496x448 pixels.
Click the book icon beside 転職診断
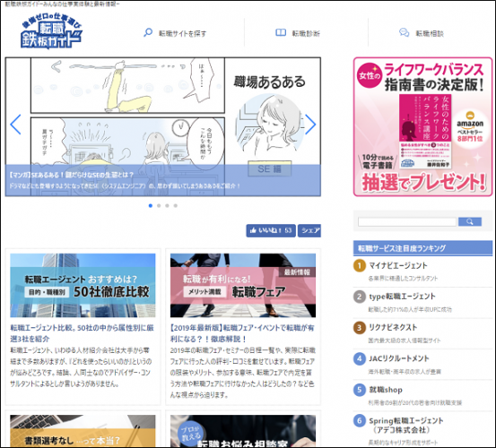click(281, 32)
